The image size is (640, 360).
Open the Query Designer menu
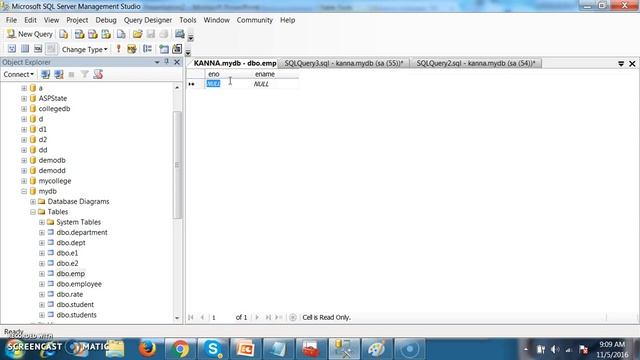(148, 20)
